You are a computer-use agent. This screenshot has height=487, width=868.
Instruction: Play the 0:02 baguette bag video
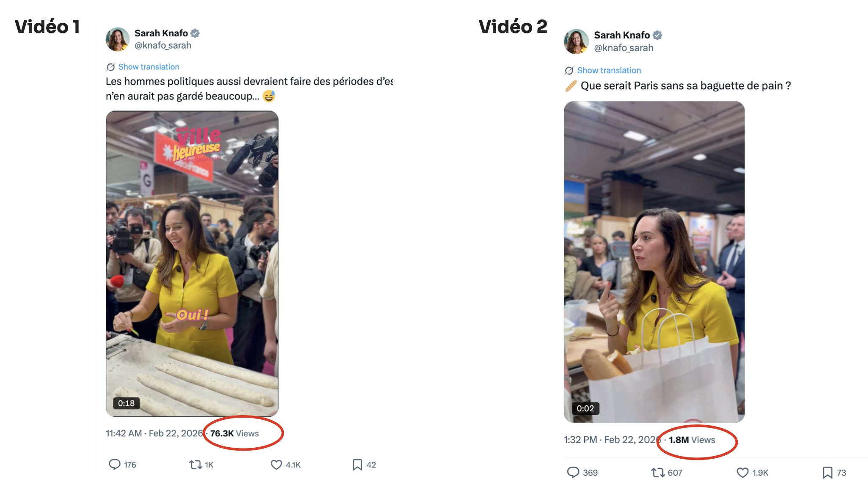(x=654, y=262)
